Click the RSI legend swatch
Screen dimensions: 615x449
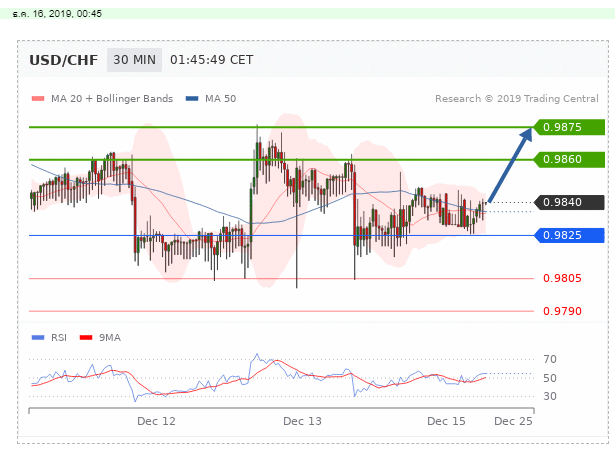tap(38, 338)
